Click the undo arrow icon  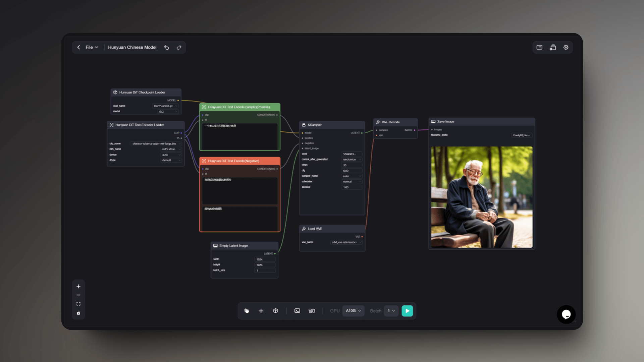pyautogui.click(x=166, y=47)
